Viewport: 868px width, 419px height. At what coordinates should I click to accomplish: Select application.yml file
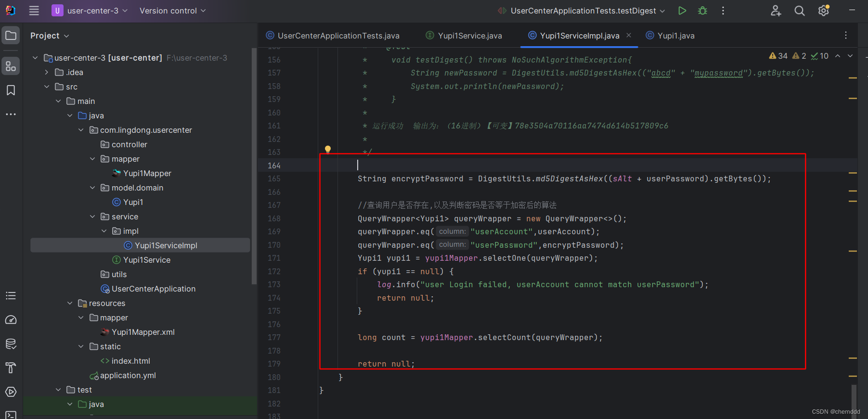tap(128, 375)
